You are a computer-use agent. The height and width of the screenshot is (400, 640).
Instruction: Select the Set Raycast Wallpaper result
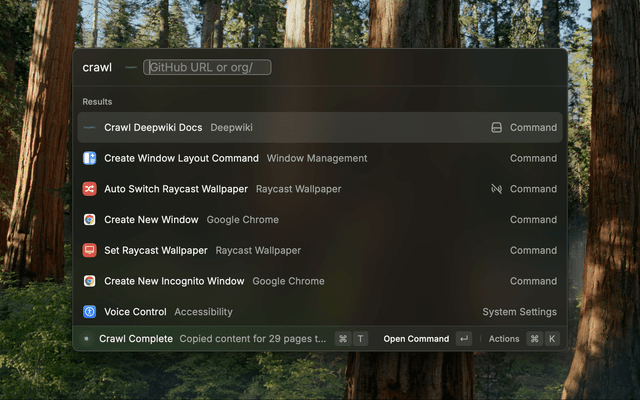(320, 250)
